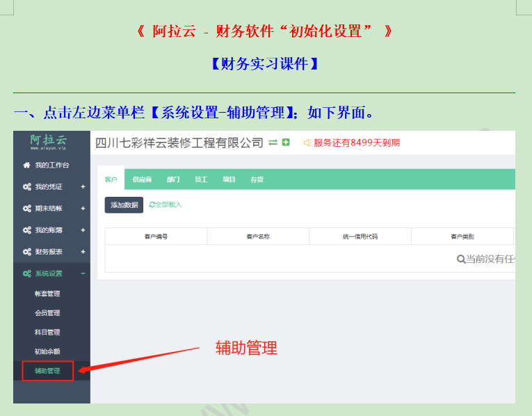Switch to the 供应商 tab
532x416 pixels.
point(142,179)
